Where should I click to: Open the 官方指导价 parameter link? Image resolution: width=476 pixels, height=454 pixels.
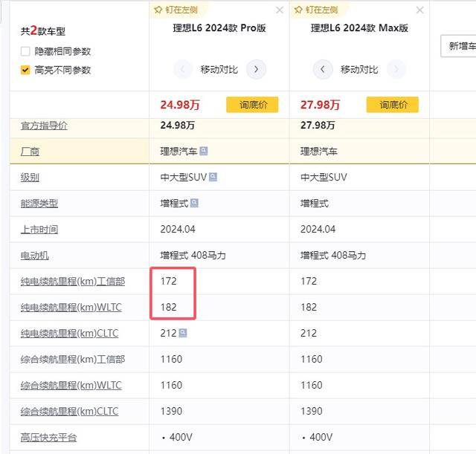[44, 126]
